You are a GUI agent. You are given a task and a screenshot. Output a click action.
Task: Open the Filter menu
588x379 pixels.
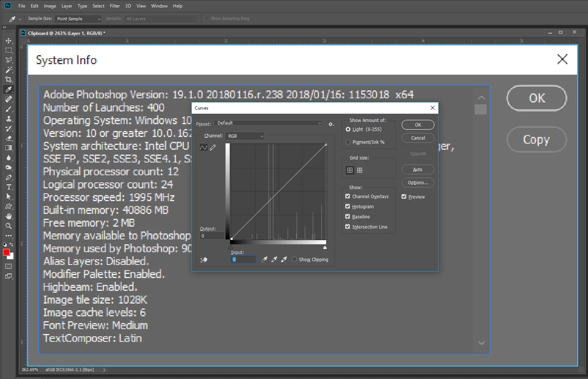(x=115, y=6)
